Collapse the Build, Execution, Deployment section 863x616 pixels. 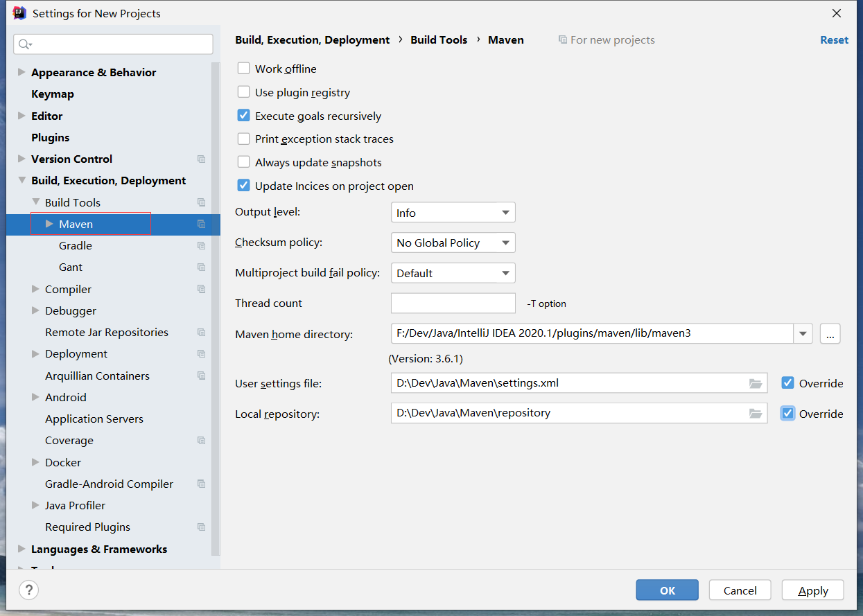pyautogui.click(x=21, y=181)
